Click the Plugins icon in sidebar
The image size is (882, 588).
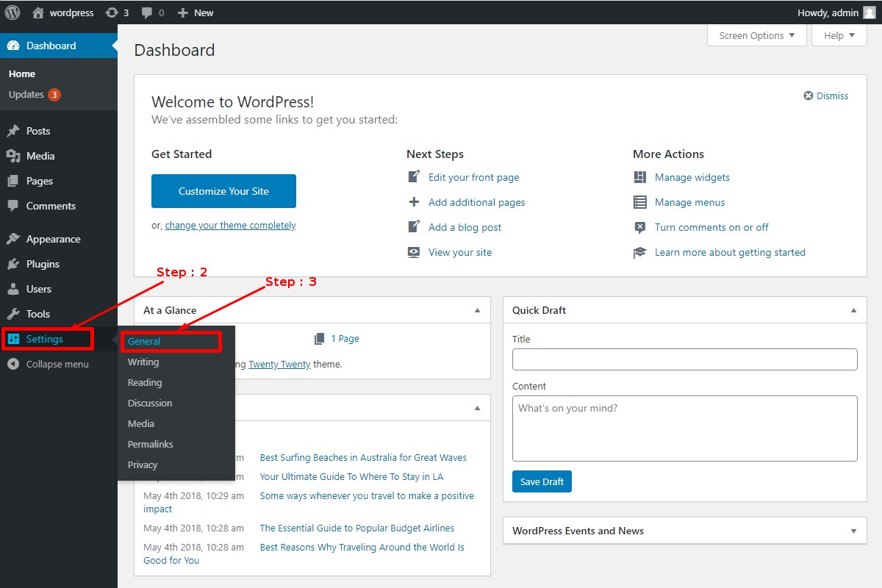(x=13, y=264)
